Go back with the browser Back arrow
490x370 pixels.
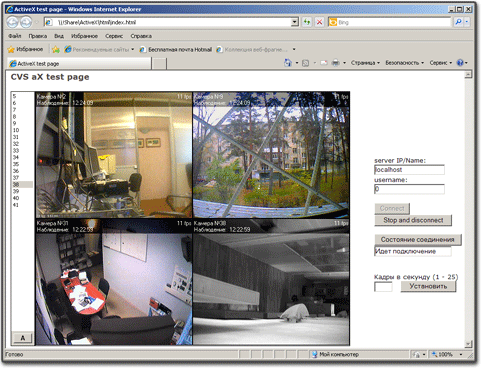click(x=12, y=22)
